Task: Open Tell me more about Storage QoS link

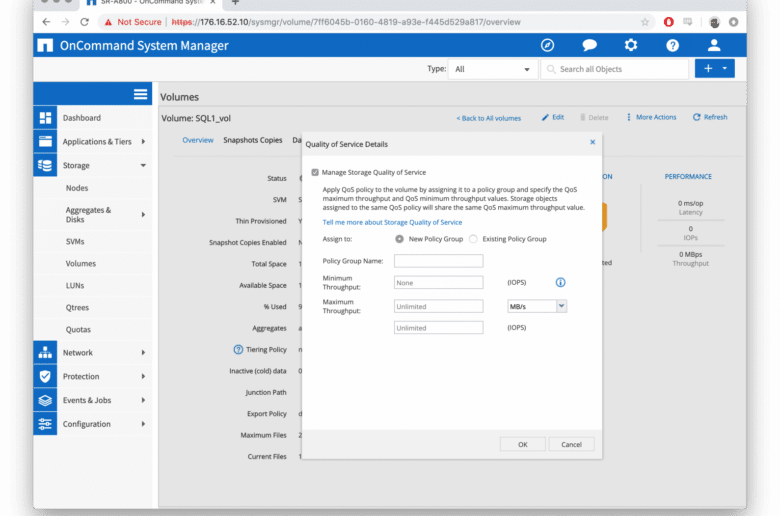Action: point(392,222)
